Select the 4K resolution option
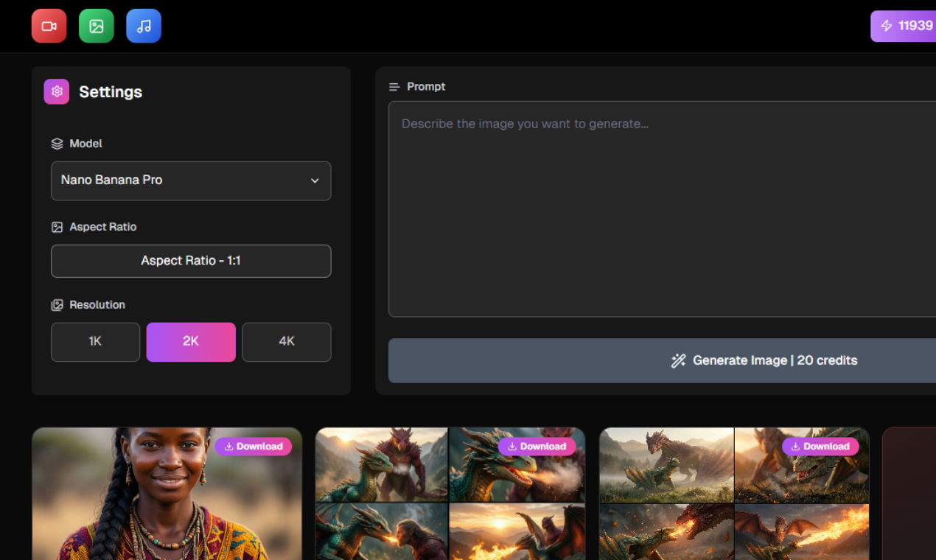The image size is (936, 560). pyautogui.click(x=286, y=341)
